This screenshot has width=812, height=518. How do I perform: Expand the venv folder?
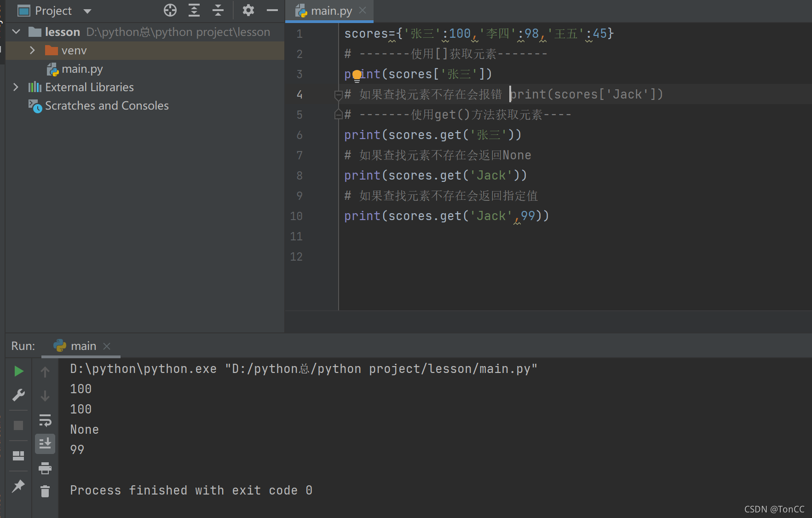tap(32, 50)
